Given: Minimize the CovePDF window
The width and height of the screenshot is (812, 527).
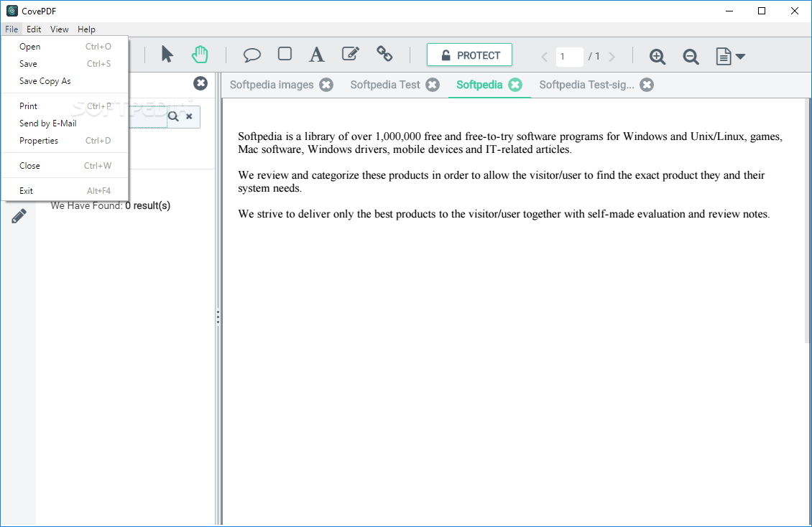Looking at the screenshot, I should point(729,11).
